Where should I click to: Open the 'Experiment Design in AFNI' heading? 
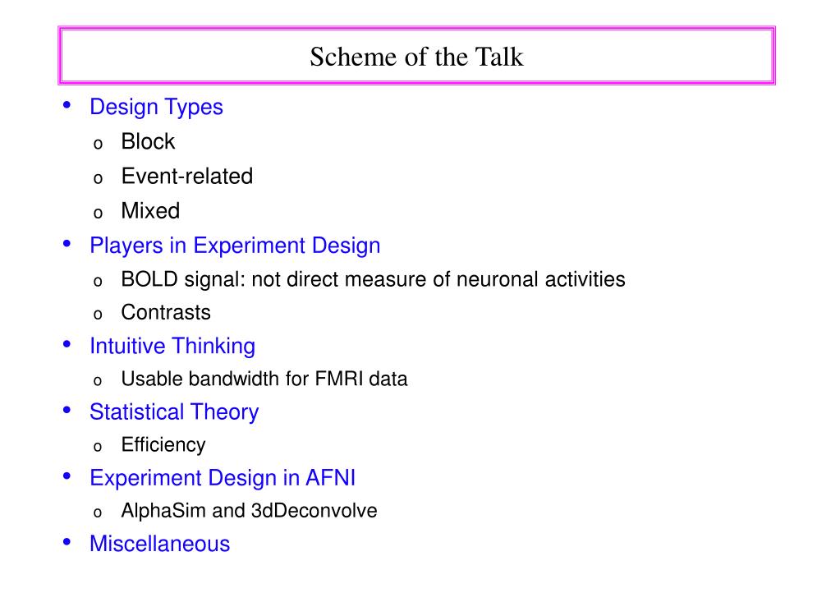click(223, 478)
